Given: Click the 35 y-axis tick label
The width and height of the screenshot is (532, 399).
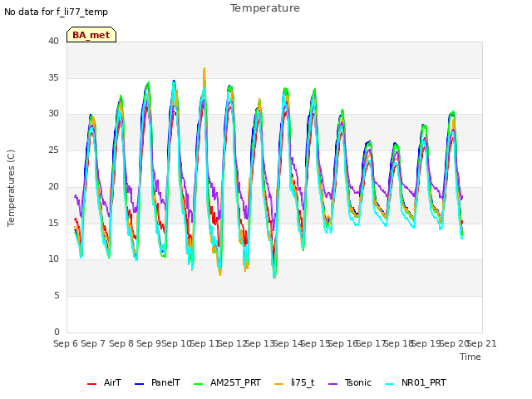Looking at the screenshot, I should click(x=53, y=77).
